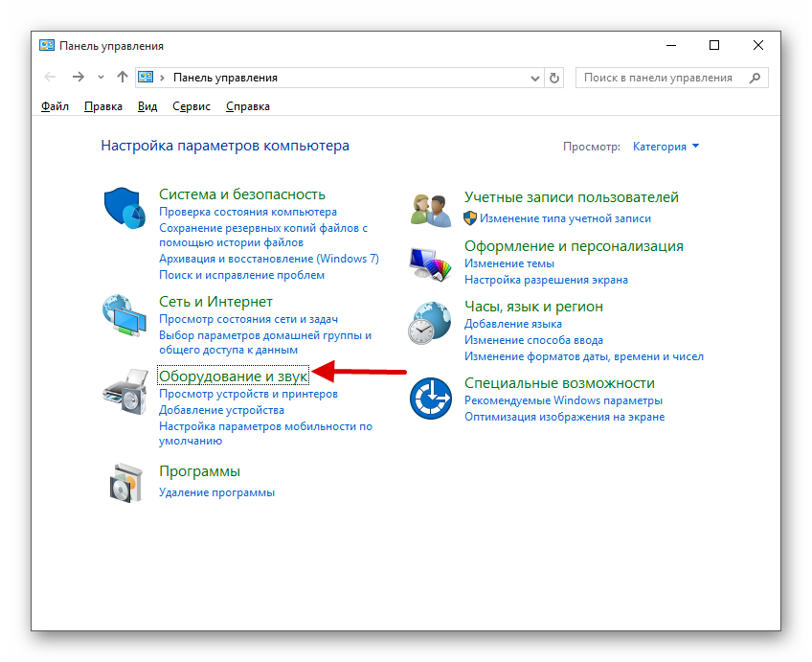Open the Сервис menu
This screenshot has width=812, height=662.
[192, 106]
